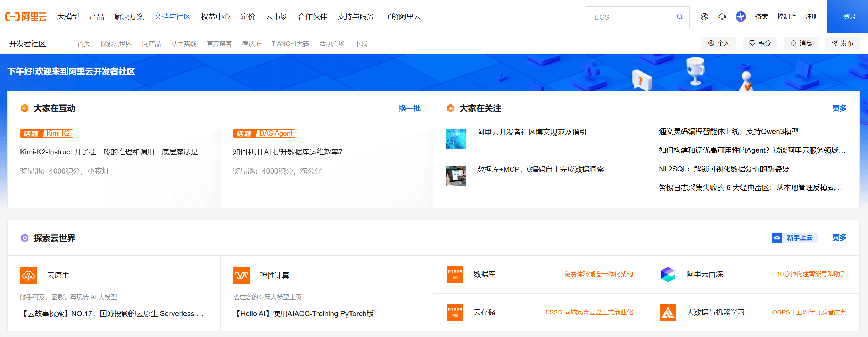Select the 弹性计算 elastic compute icon
The image size is (868, 337).
point(242,275)
